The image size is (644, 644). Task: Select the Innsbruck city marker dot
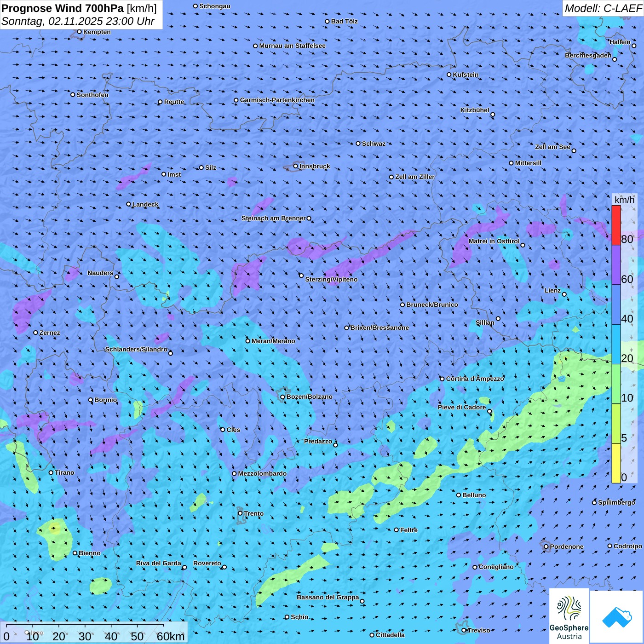pos(296,166)
